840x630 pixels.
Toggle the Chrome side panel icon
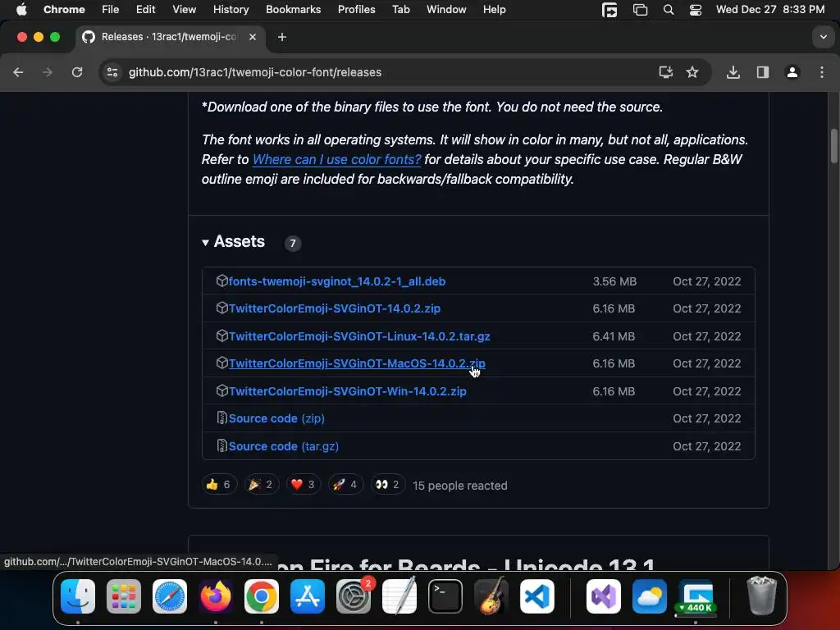click(x=762, y=72)
